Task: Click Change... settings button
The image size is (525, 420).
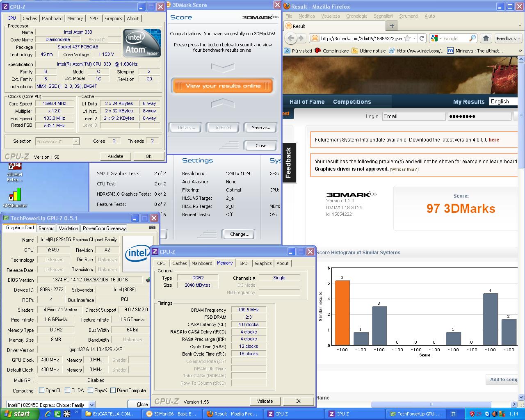Action: coord(240,234)
